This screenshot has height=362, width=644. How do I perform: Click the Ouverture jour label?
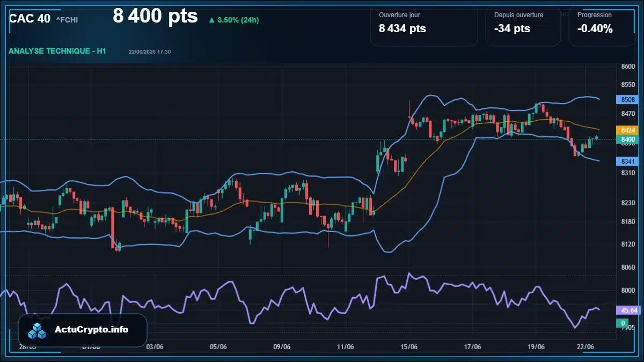[399, 15]
